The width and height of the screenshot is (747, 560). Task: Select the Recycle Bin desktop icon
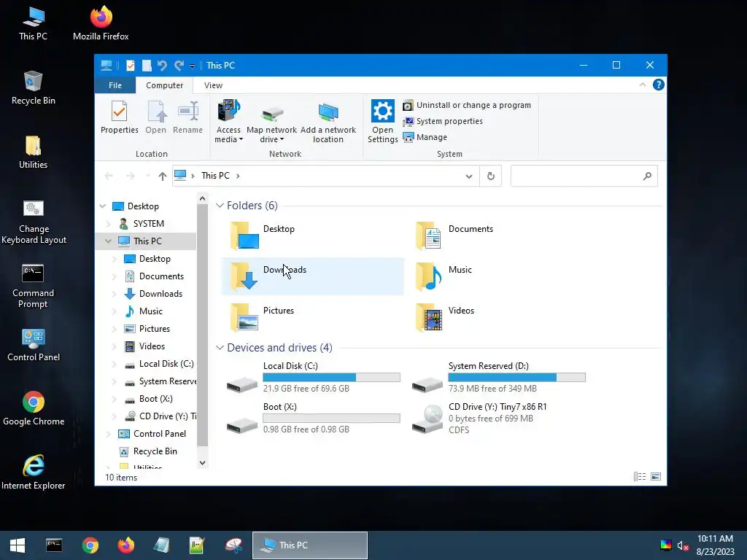33,87
